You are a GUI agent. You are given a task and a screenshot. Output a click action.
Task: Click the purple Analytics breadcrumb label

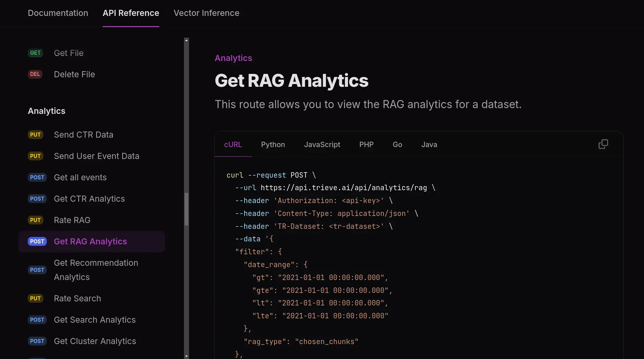pos(233,58)
